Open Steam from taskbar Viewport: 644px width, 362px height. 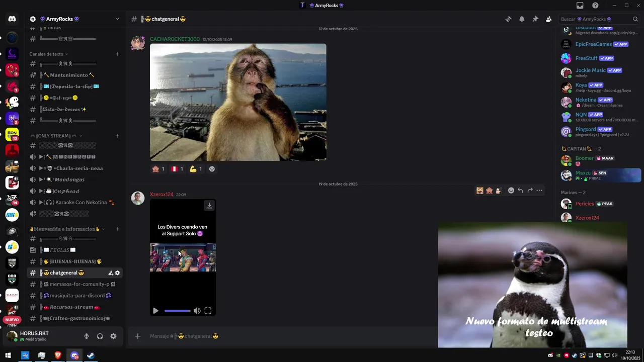click(x=91, y=355)
